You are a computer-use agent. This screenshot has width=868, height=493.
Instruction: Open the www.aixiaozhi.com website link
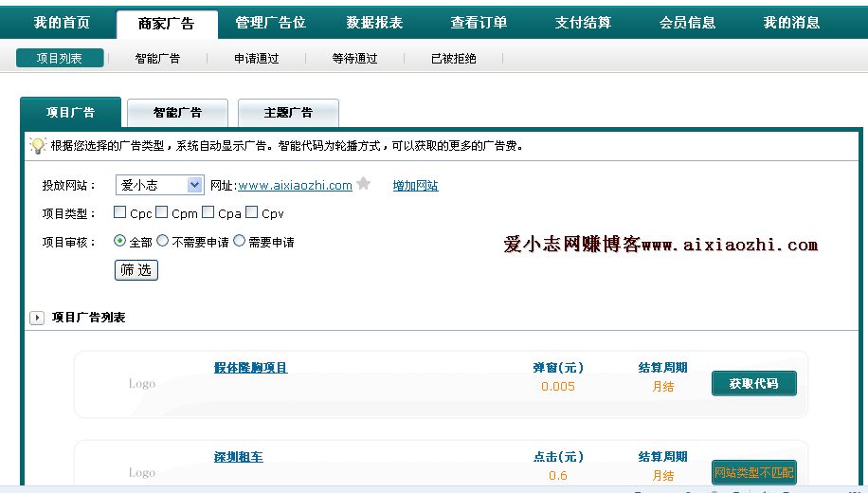click(295, 186)
